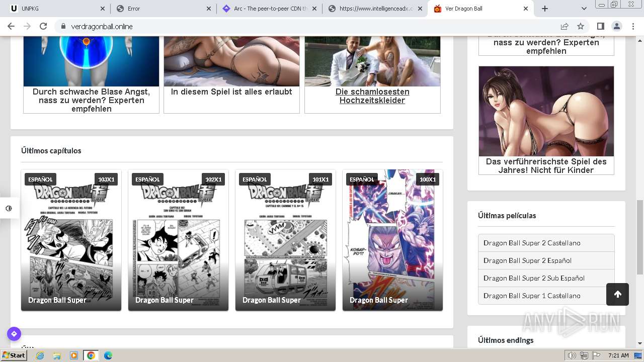This screenshot has height=362, width=644.
Task: Open the Chrome three-dot menu
Action: point(632,26)
